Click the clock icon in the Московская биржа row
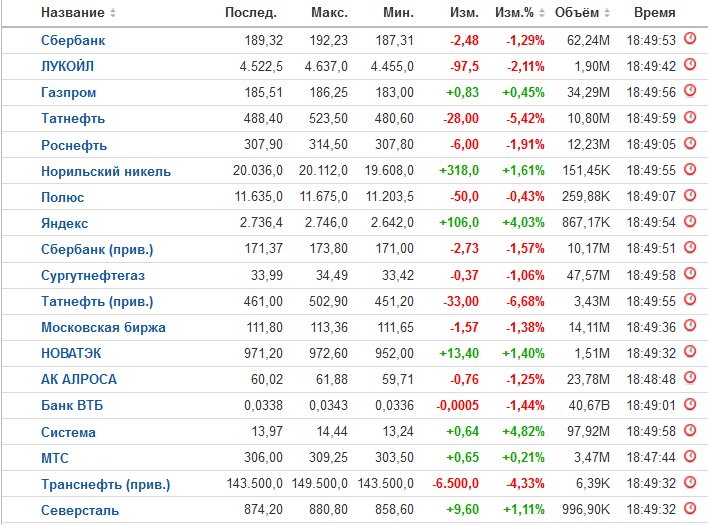 690,325
